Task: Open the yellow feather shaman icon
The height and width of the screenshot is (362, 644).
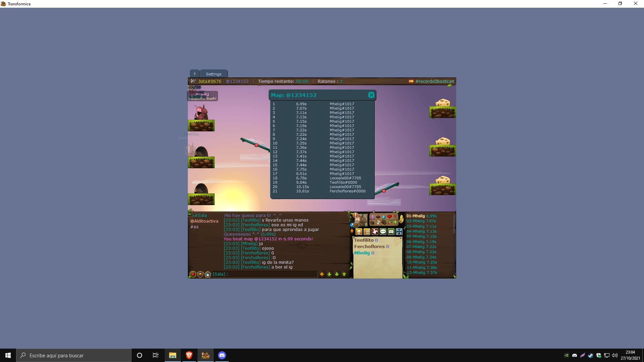Action: click(401, 219)
